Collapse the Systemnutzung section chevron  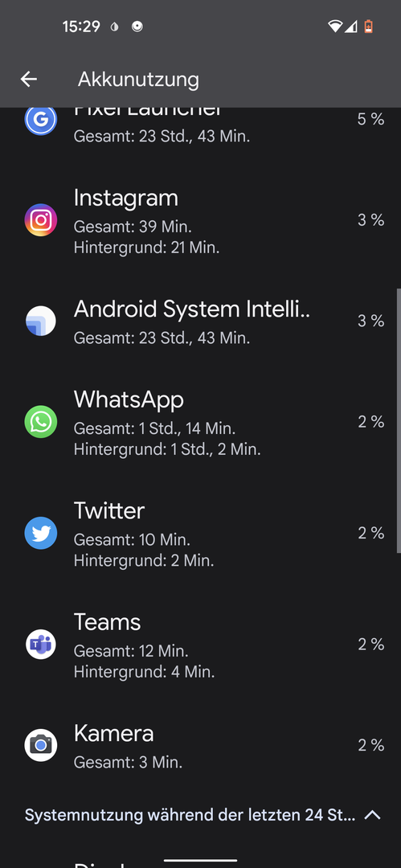(x=373, y=815)
